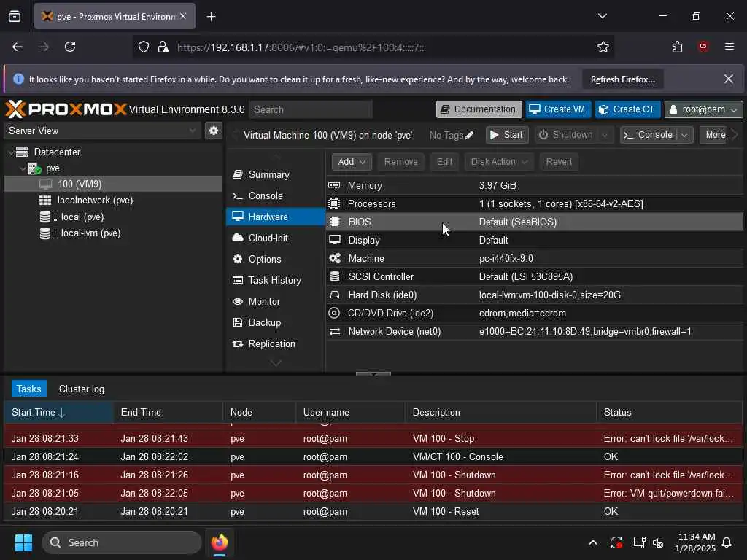This screenshot has height=560, width=747.
Task: Click the Create VM button
Action: point(558,109)
